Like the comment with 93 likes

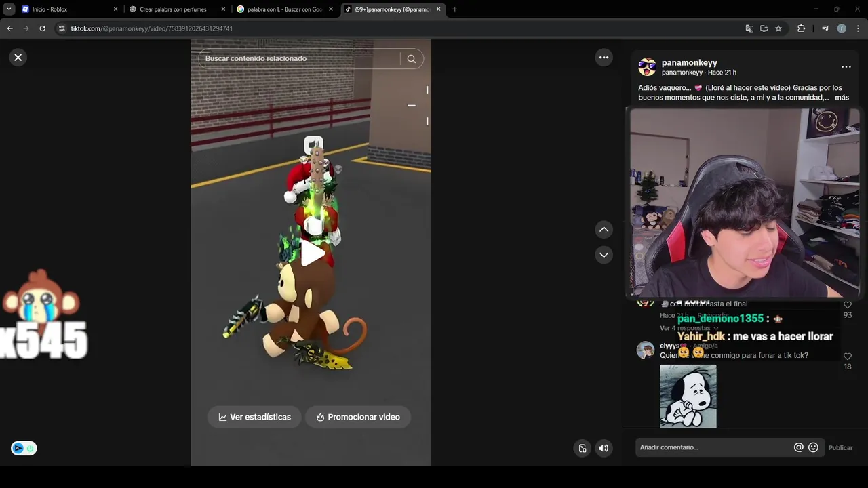pyautogui.click(x=847, y=306)
